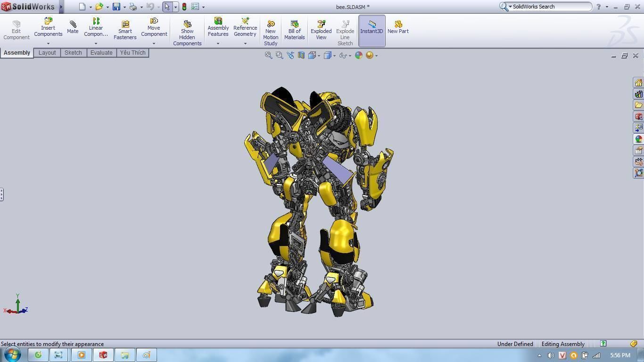
Task: Switch to the Yêu Thích tab
Action: click(132, 53)
